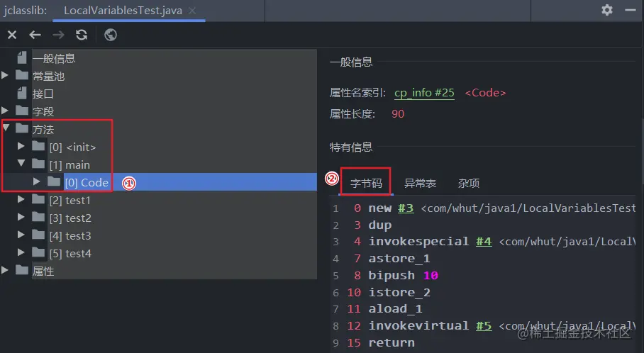
Task: Click attribute length value 90
Action: point(398,113)
